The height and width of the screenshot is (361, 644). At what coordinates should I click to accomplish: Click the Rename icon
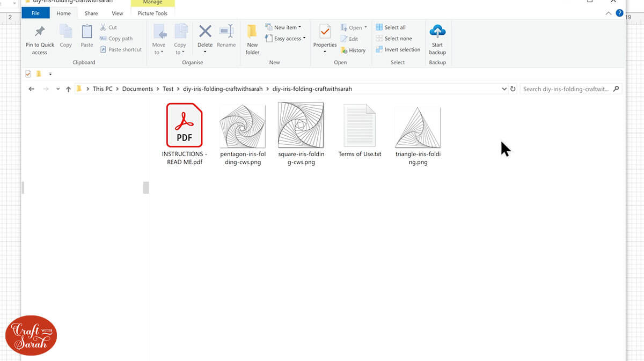[x=226, y=31]
